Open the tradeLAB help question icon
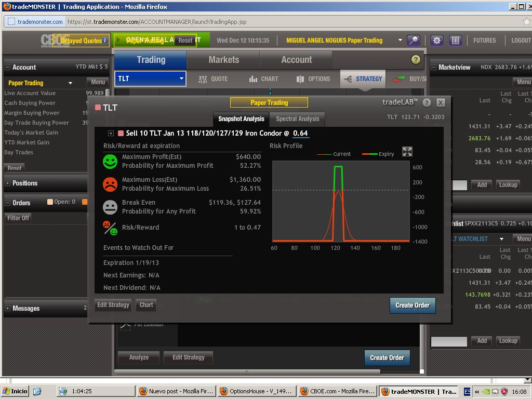 [427, 102]
